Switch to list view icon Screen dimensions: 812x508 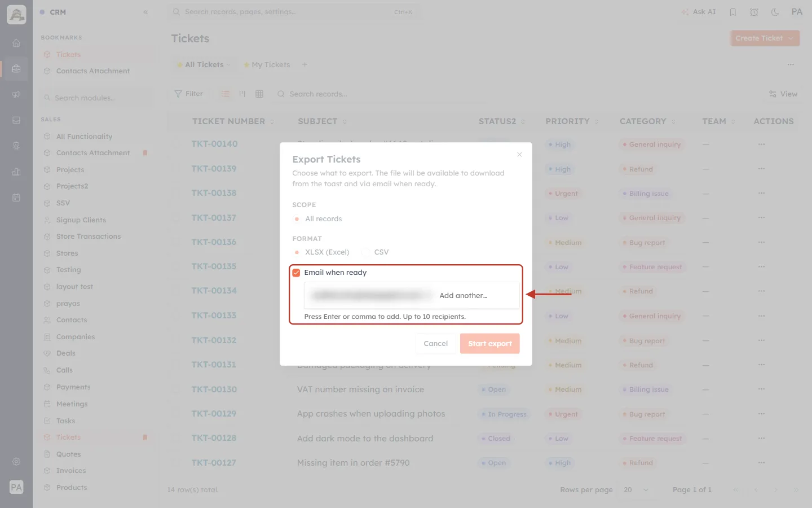226,94
